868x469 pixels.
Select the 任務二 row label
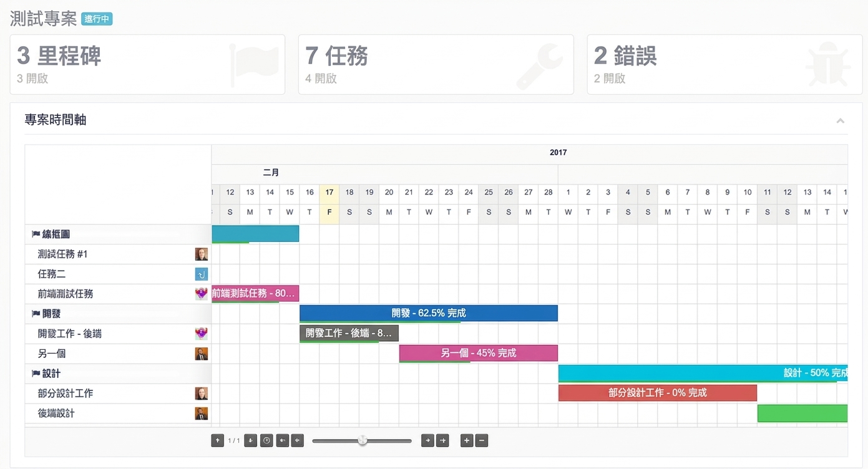point(52,274)
